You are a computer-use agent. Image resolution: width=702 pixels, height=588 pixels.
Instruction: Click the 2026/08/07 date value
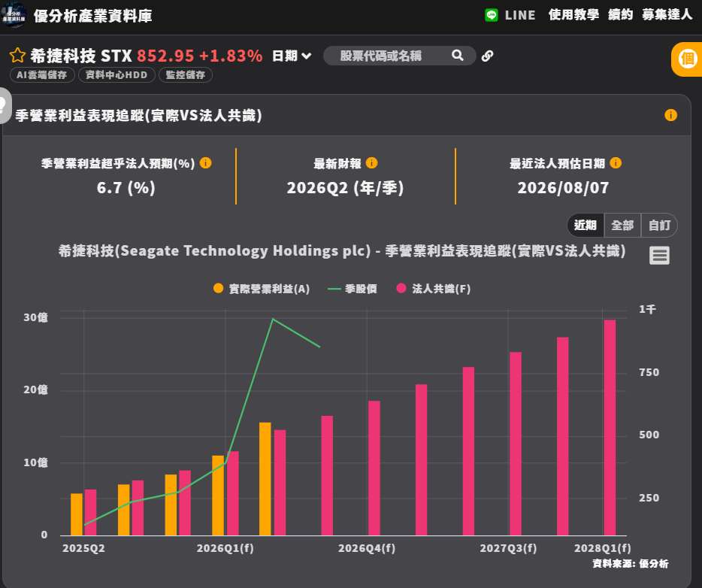(x=563, y=188)
